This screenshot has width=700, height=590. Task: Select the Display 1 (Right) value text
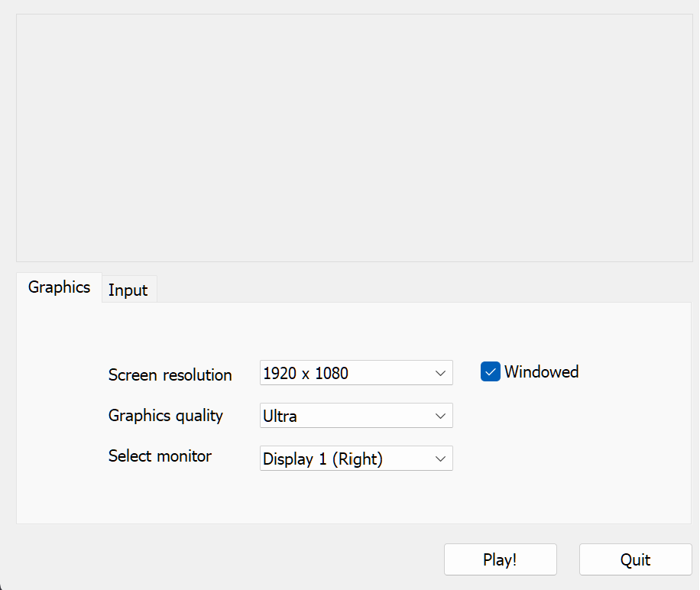tap(322, 459)
